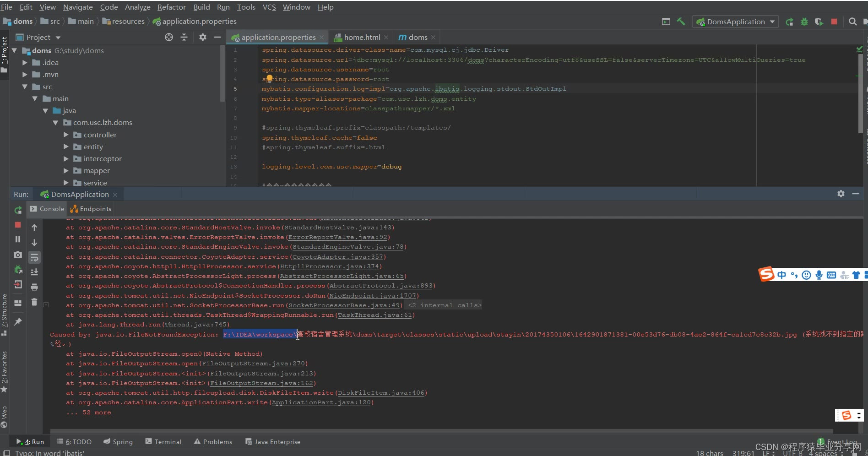The width and height of the screenshot is (868, 456).
Task: Build project with the hammer icon
Action: tap(681, 22)
